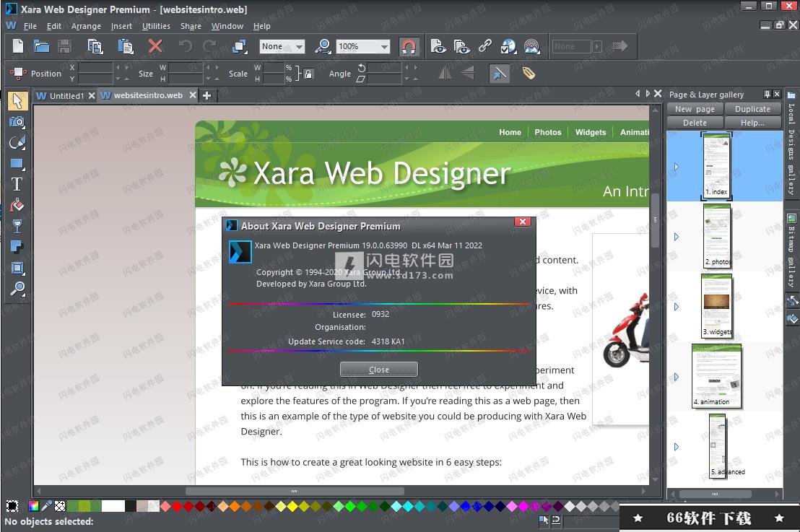Select the 4. animation page thumbnail

717,375
